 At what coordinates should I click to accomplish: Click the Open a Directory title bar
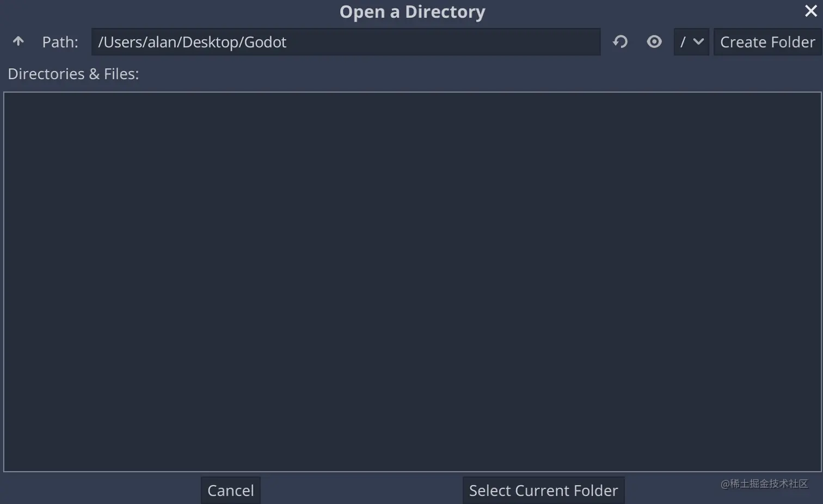(x=412, y=11)
